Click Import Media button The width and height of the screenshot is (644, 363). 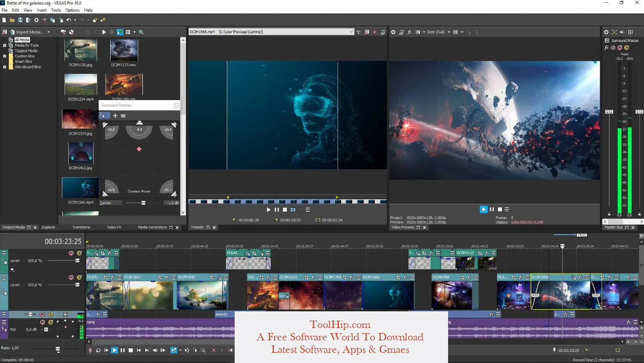pos(27,32)
